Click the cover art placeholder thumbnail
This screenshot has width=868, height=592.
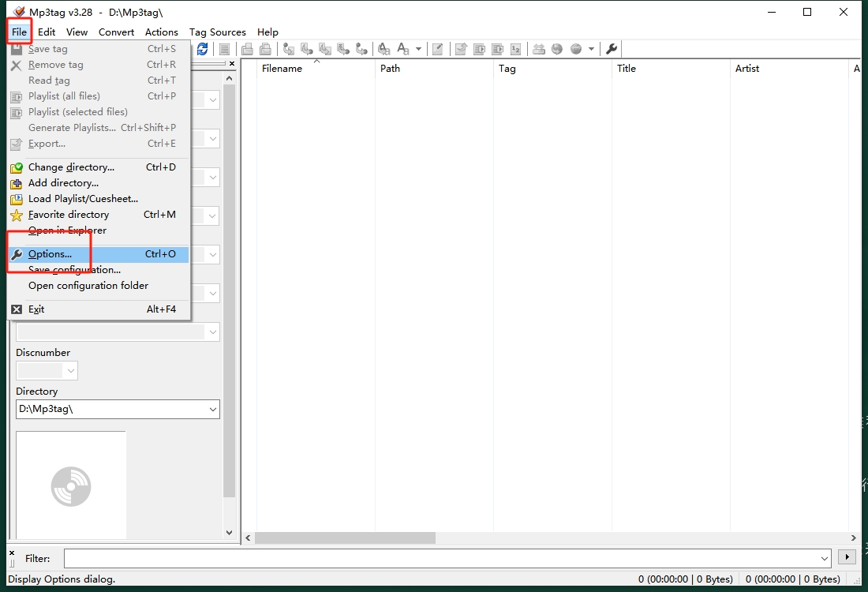tap(71, 485)
